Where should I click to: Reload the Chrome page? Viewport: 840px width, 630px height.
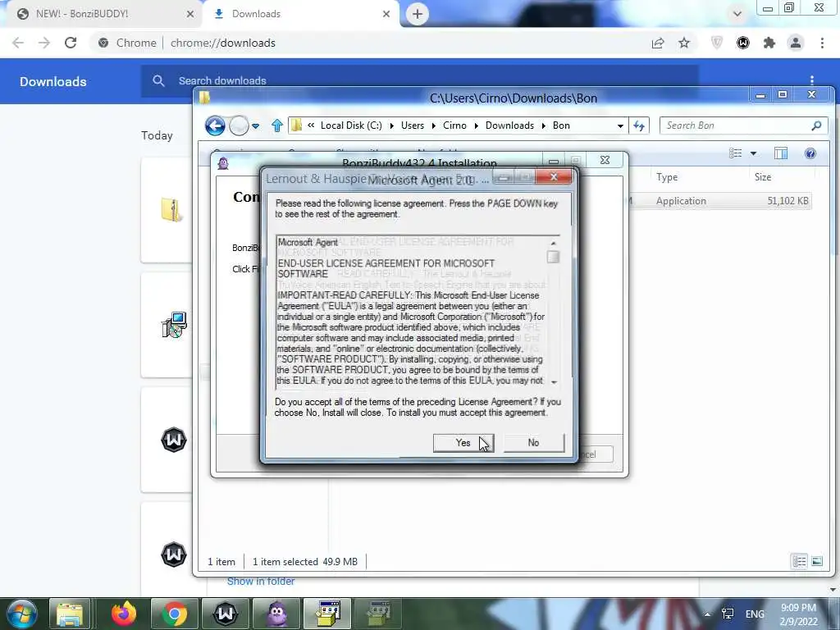tap(71, 43)
